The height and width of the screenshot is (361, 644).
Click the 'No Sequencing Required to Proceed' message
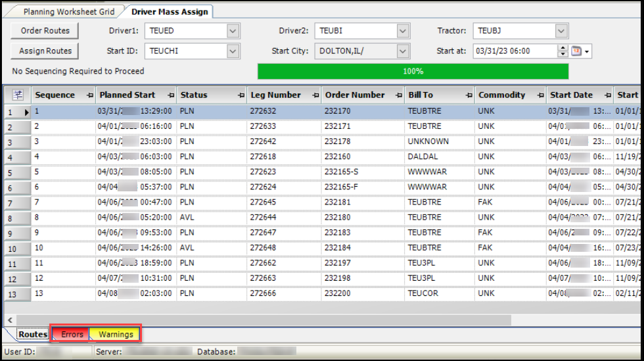tap(78, 71)
